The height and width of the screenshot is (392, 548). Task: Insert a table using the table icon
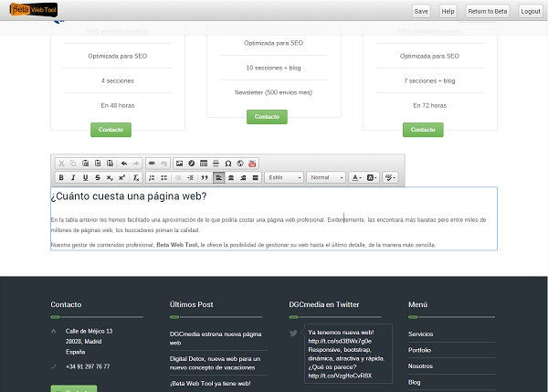204,164
